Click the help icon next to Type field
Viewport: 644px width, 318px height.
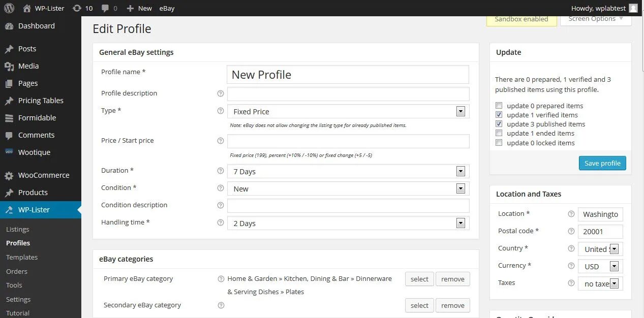click(221, 111)
